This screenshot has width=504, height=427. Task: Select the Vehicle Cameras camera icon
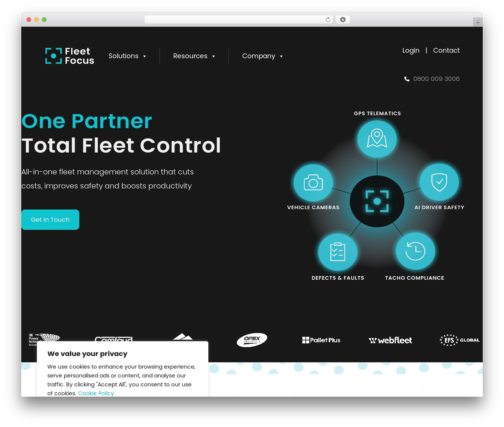pos(313,183)
